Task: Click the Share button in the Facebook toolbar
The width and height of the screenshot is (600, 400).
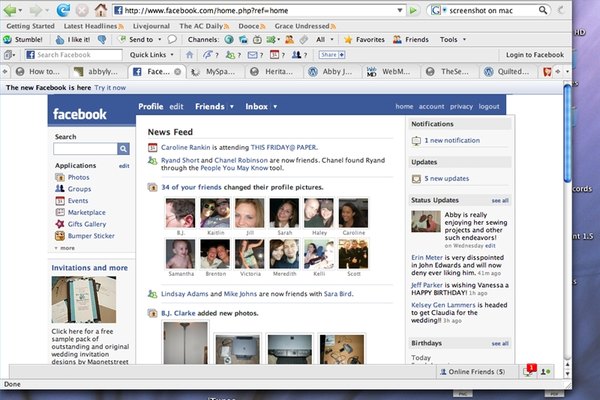Action: click(332, 55)
